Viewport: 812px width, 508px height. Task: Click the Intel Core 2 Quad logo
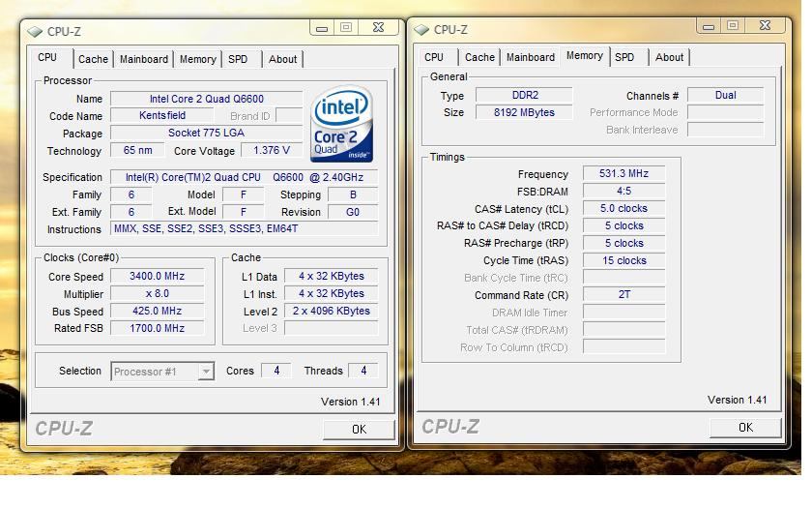(x=342, y=124)
